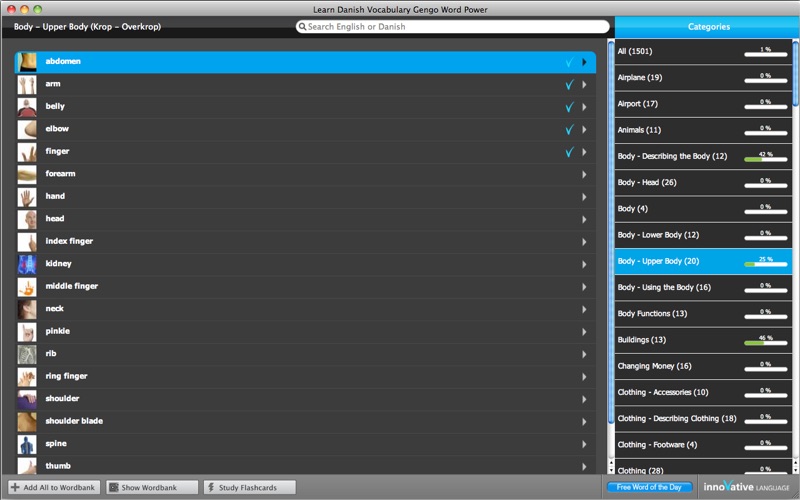800x500 pixels.
Task: Select the finger image icon
Action: 27,152
